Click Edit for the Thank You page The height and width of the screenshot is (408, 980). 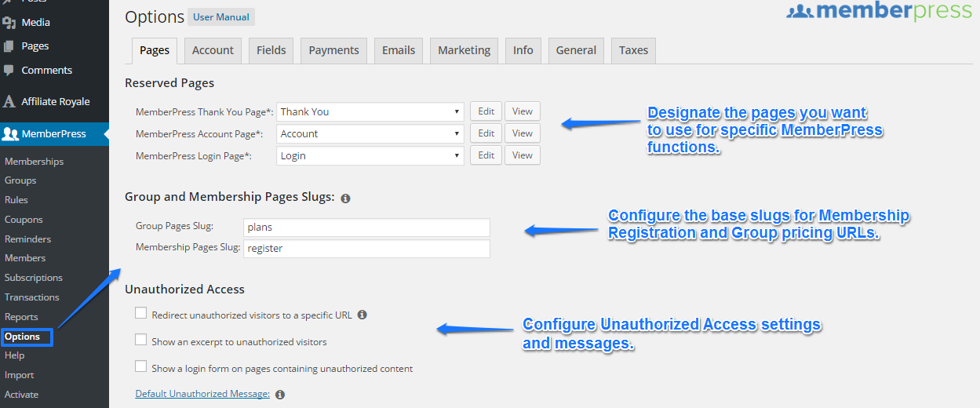(x=486, y=111)
